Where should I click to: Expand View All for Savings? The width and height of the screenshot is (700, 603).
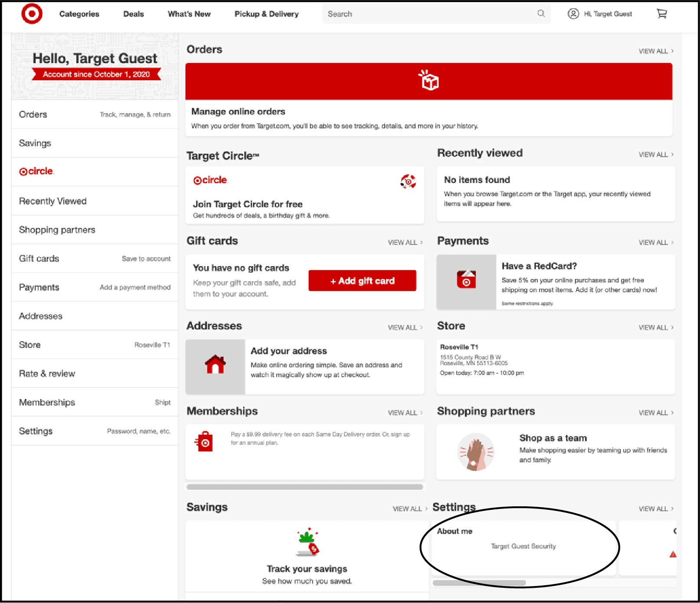click(x=410, y=509)
